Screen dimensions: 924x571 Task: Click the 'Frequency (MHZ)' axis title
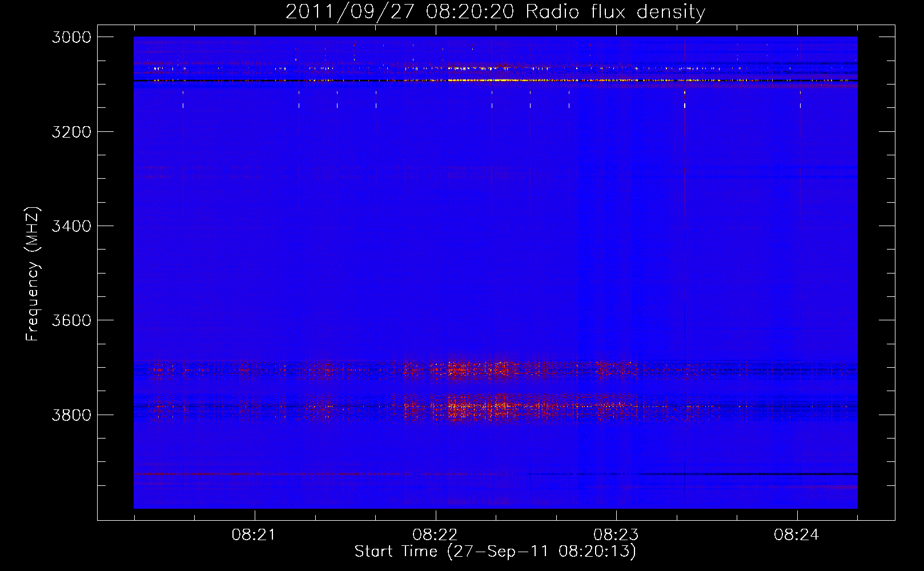point(33,274)
